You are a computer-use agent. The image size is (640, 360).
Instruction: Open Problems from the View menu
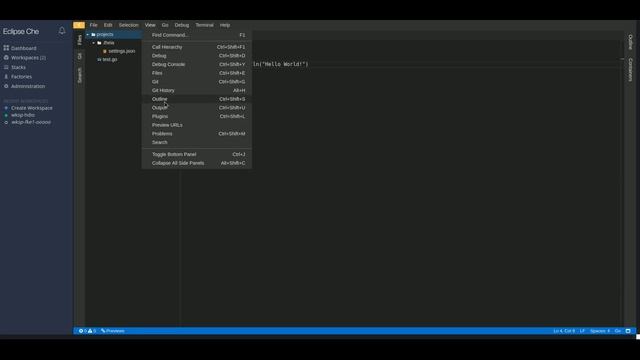point(197,133)
